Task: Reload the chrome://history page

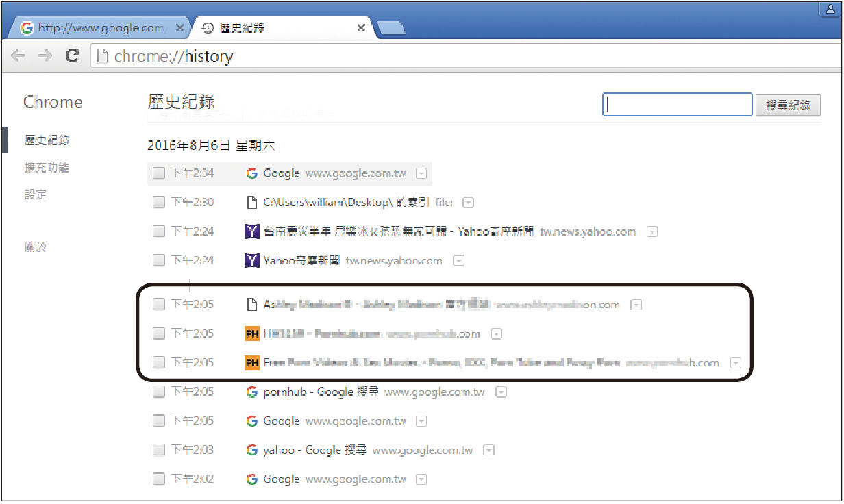Action: click(x=72, y=56)
